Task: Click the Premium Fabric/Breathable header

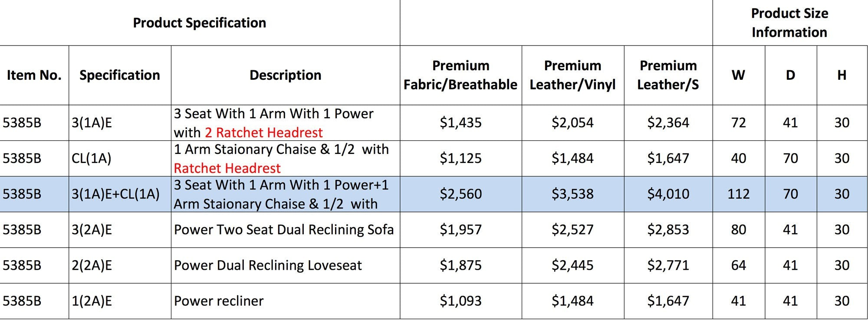Action: [460, 75]
